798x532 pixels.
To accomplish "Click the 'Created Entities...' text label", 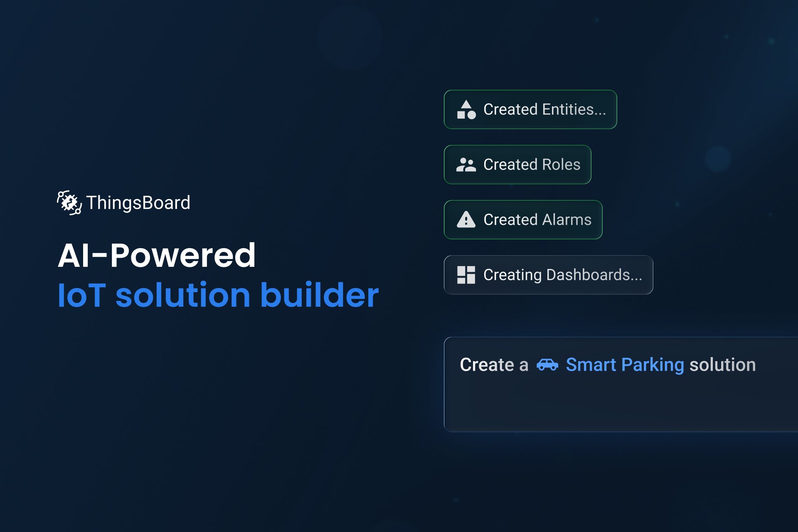I will point(544,110).
